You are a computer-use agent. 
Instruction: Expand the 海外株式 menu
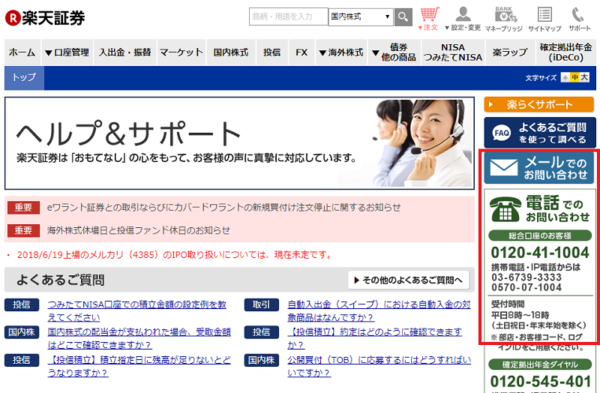point(341,52)
